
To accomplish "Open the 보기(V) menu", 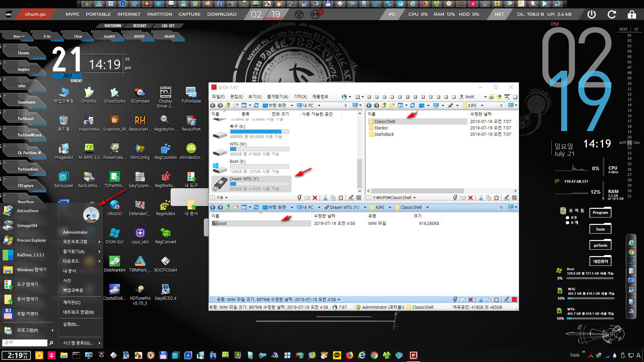I will (255, 97).
